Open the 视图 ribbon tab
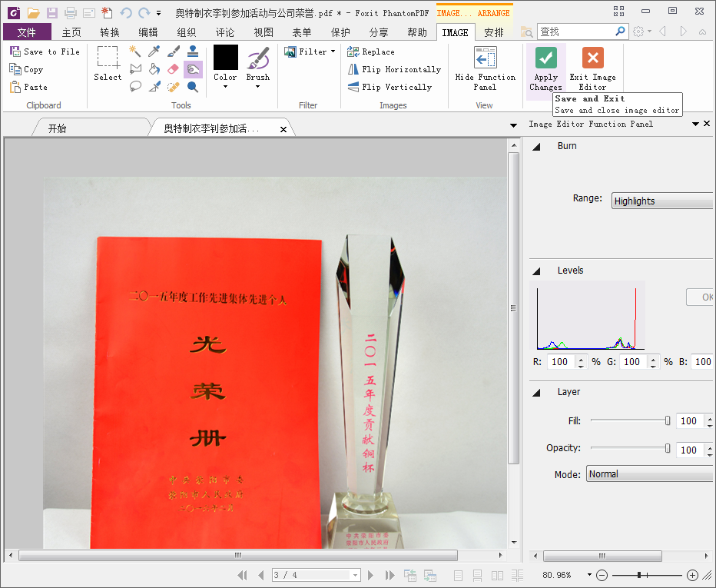The image size is (716, 588). (264, 32)
